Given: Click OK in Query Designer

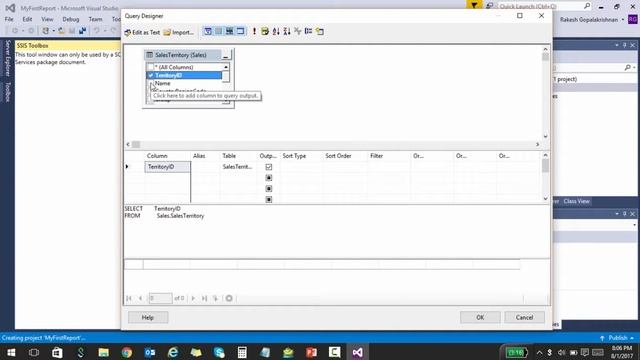Looking at the screenshot, I should pos(480,318).
